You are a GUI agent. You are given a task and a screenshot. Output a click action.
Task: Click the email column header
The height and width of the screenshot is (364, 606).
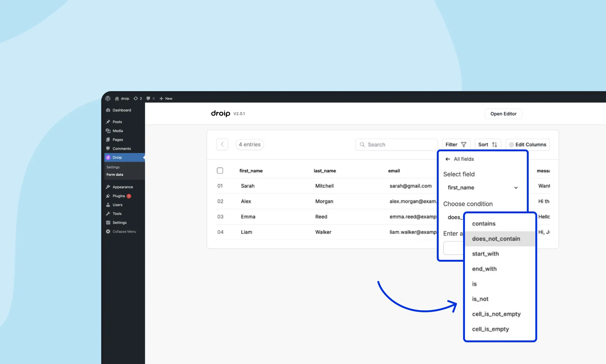394,171
